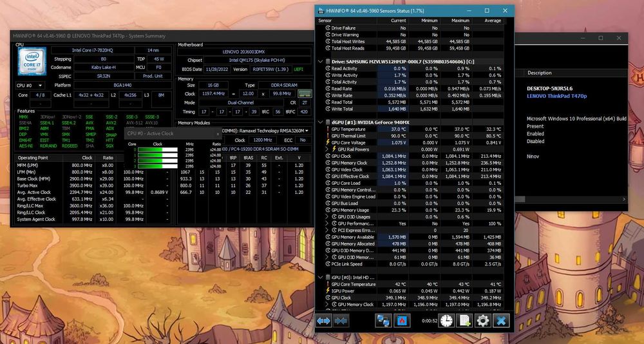644x344 pixels.
Task: Expand the iGPU GPU Memory Clock row
Action: pyautogui.click(x=327, y=305)
